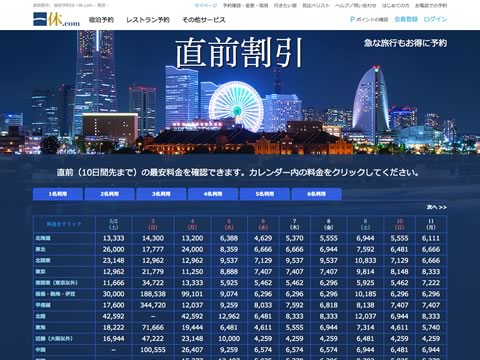The height and width of the screenshot is (360, 480).
Task: Click 中国 price 100,555
Action: 153,350
